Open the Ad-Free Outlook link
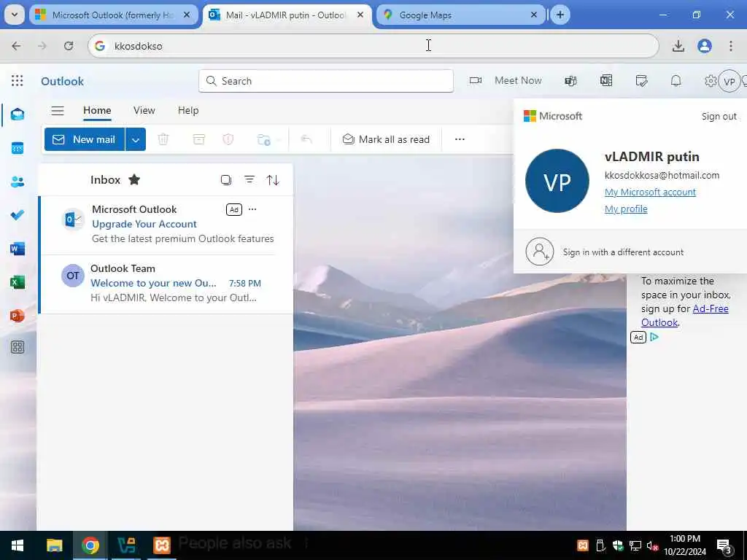747x560 pixels. click(x=684, y=315)
